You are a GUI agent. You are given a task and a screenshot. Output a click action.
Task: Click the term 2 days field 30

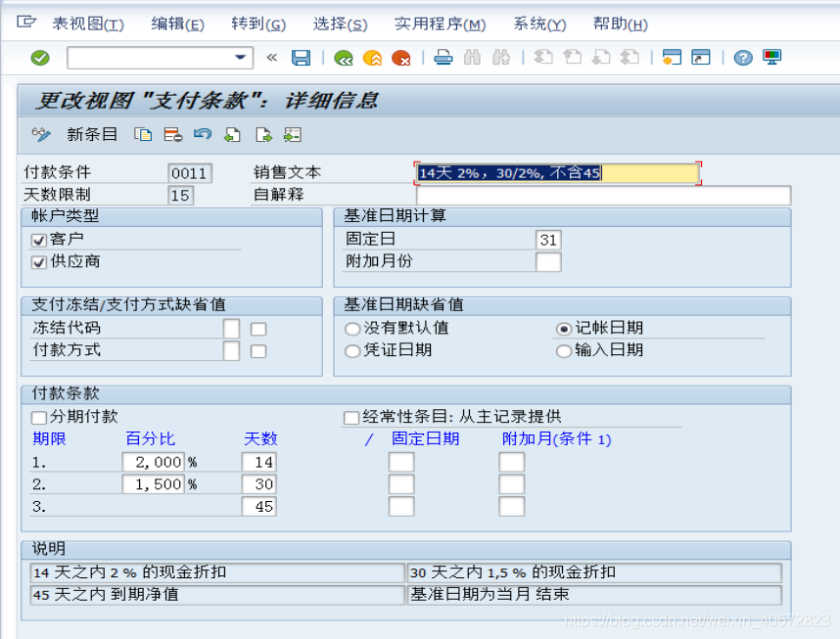[258, 484]
